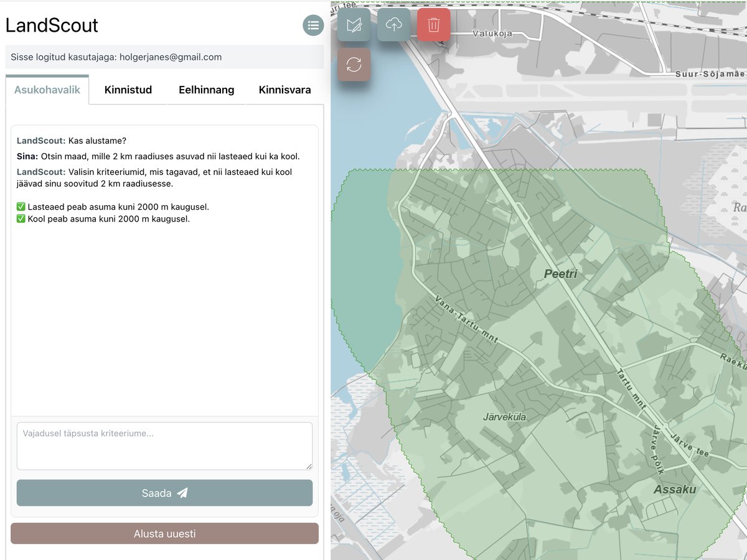The height and width of the screenshot is (560, 747).
Task: Select the draw-area edit tool on map
Action: click(354, 25)
